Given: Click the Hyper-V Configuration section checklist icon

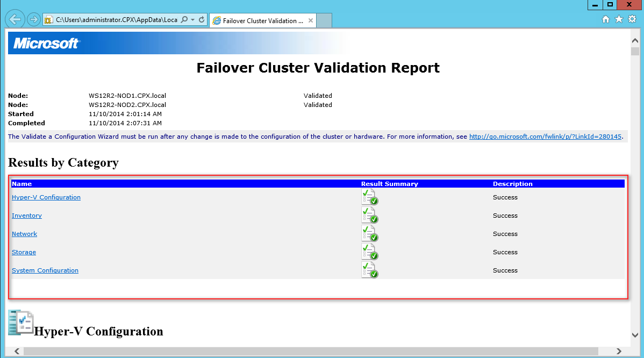Looking at the screenshot, I should 20,323.
